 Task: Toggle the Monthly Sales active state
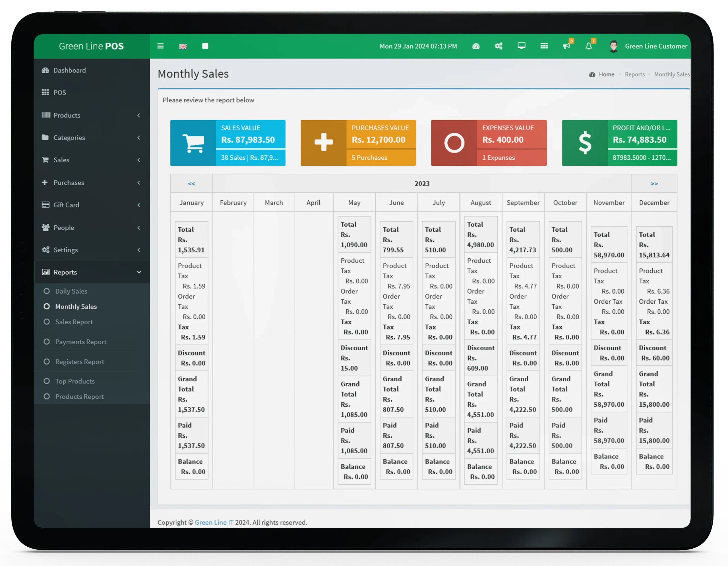coord(76,306)
